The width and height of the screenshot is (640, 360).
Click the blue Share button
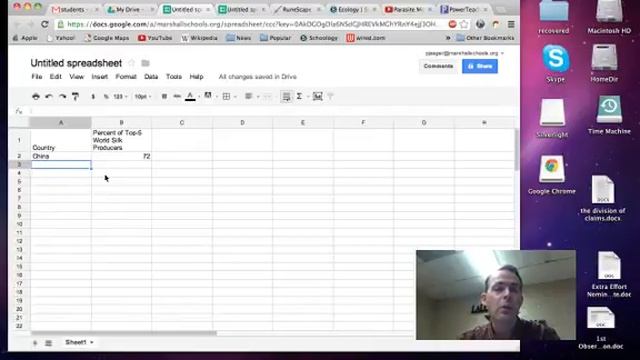pos(480,66)
